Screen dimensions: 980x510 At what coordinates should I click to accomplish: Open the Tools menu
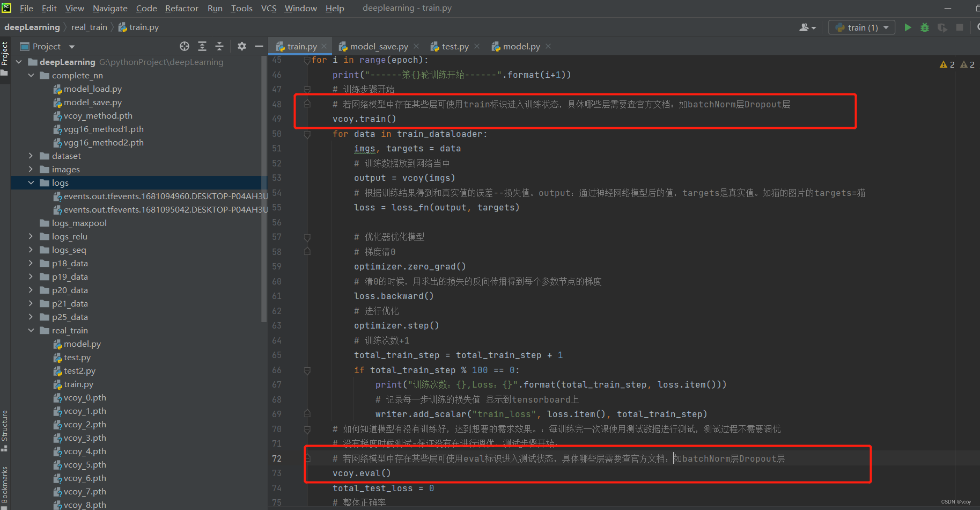241,8
